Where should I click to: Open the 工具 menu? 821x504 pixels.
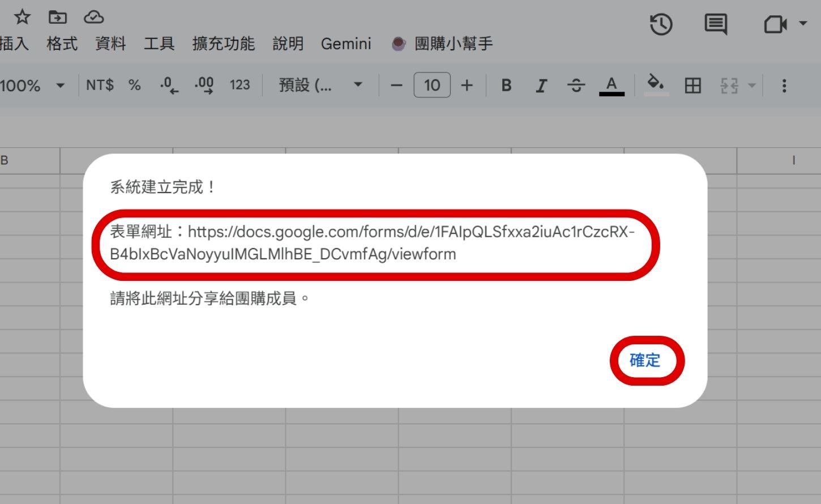point(159,44)
